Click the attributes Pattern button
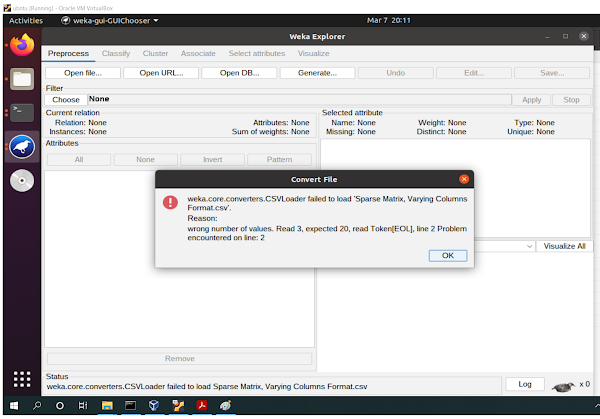 (x=279, y=160)
